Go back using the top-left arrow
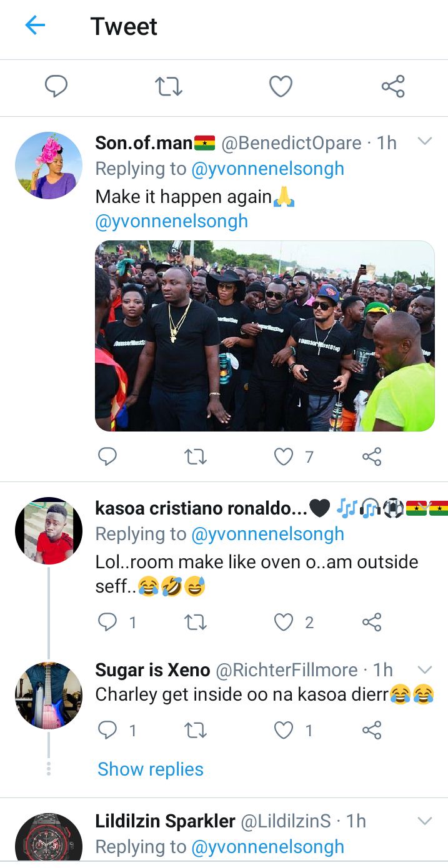Viewport: 448px width, 868px height. [x=35, y=26]
